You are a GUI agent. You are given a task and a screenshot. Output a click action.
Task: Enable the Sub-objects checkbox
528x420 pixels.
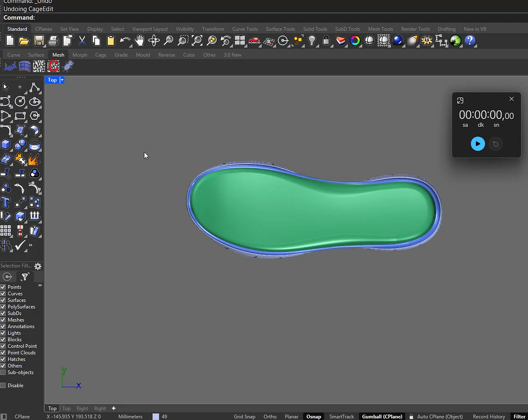point(3,373)
